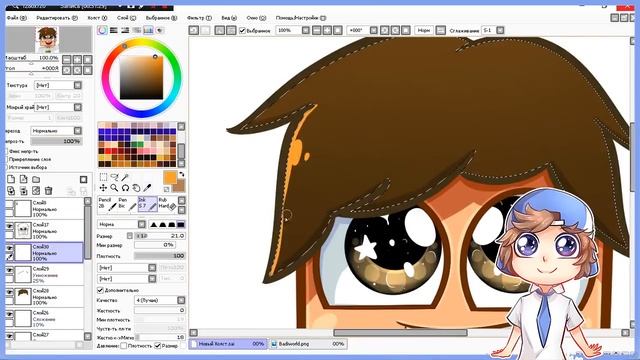Open the layer blending mode Нормально dropdown
This screenshot has width=640, height=360.
pyautogui.click(x=57, y=131)
